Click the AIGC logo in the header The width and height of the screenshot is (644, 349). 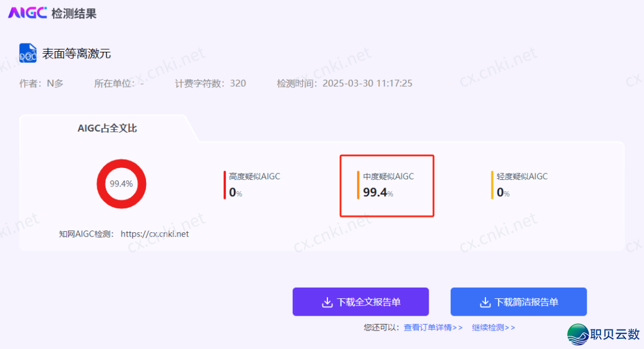click(27, 13)
